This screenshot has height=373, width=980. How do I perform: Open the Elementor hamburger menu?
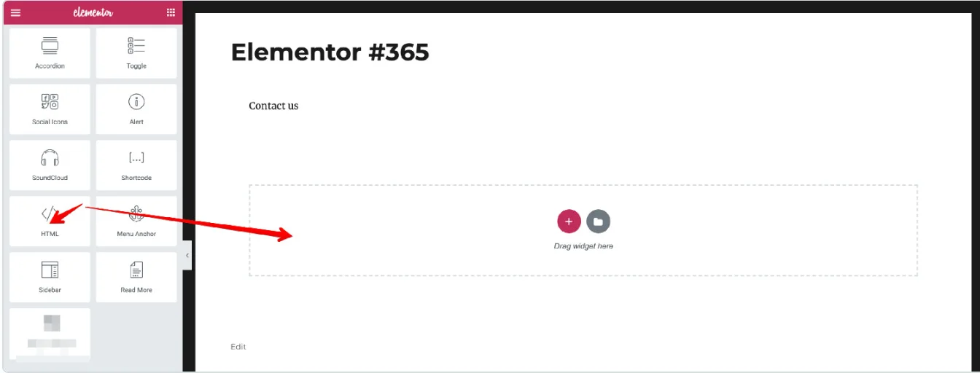pos(15,12)
